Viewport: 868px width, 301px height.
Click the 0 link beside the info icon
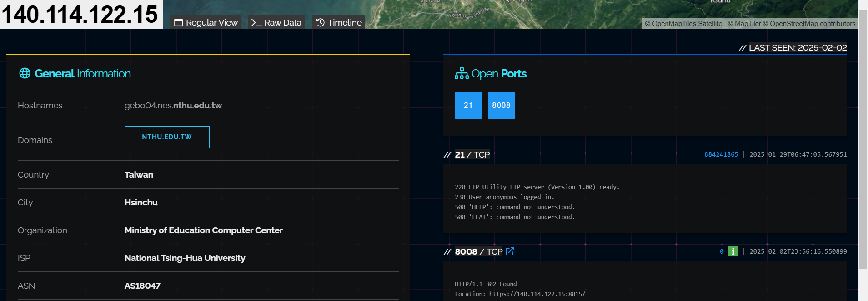tap(722, 251)
